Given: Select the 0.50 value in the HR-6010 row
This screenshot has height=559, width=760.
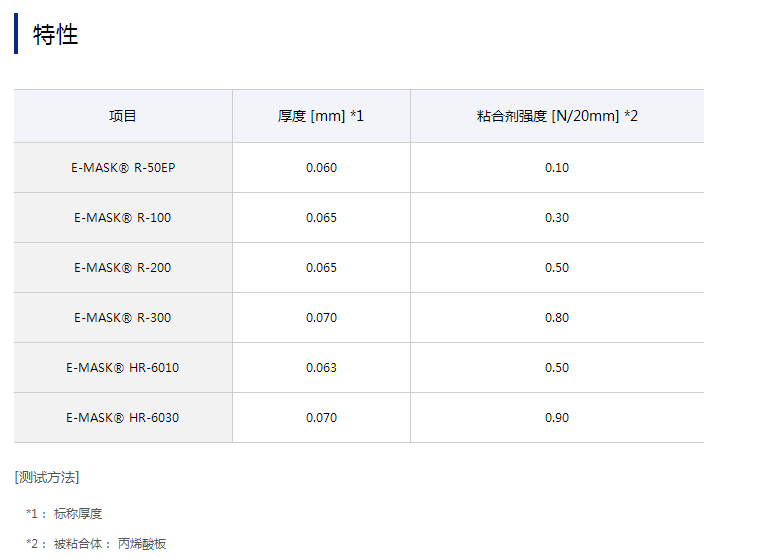Looking at the screenshot, I should tap(557, 367).
